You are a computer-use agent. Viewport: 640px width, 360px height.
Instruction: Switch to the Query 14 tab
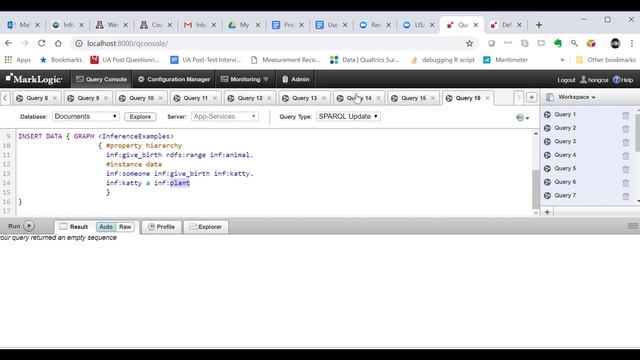(359, 98)
